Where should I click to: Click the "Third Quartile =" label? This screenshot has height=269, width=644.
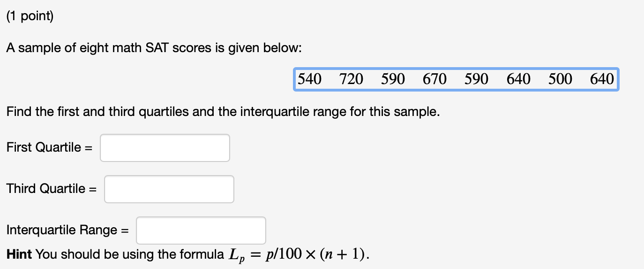pos(51,189)
